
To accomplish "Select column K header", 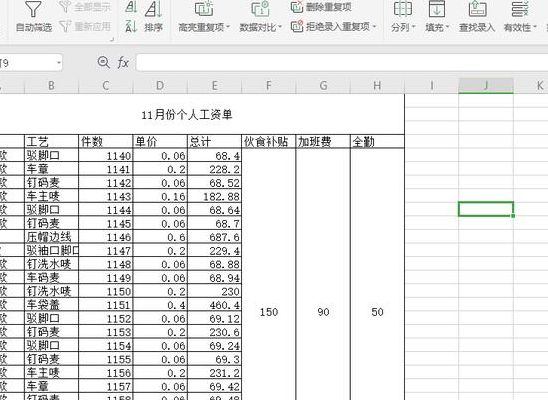I will click(x=531, y=86).
